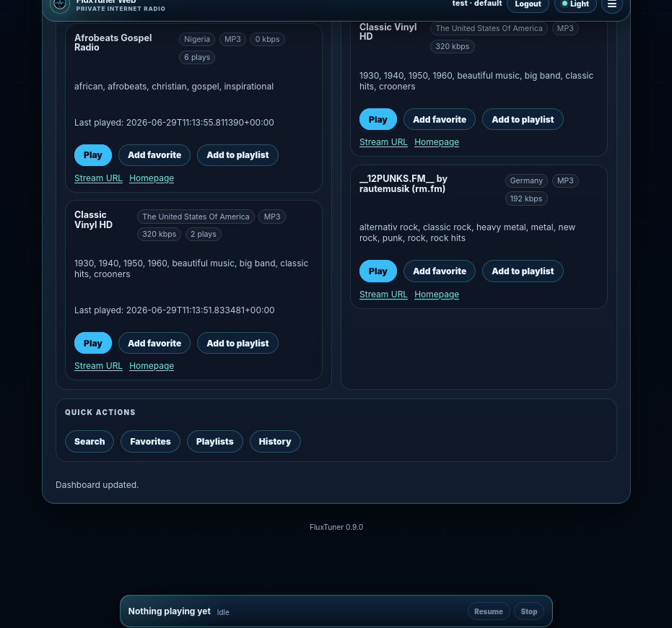Open Stream URL for 12PUNKS.FM
This screenshot has height=628, width=672.
point(383,295)
